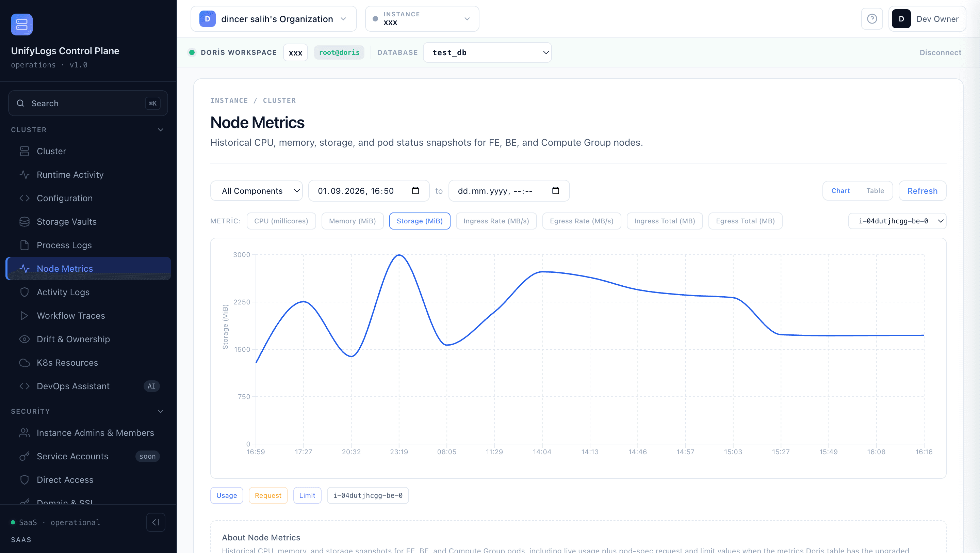The image size is (980, 553).
Task: Open the Storage Vaults menu item
Action: 88,221
